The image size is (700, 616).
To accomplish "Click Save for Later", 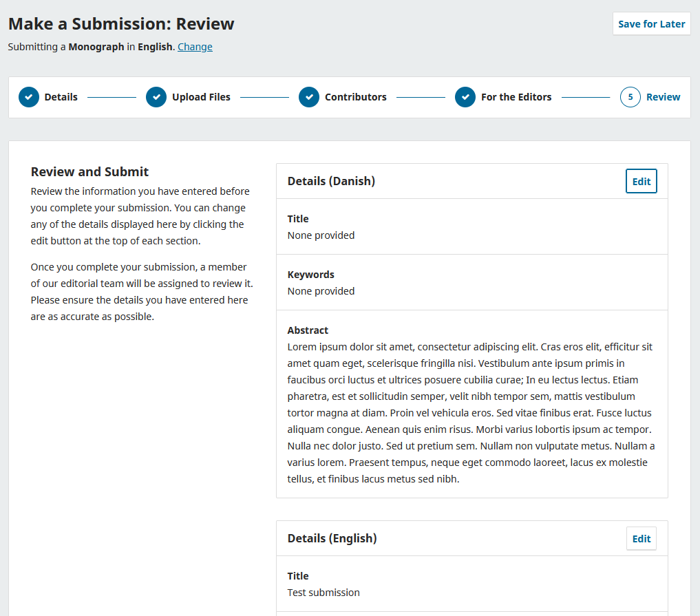I will coord(651,23).
